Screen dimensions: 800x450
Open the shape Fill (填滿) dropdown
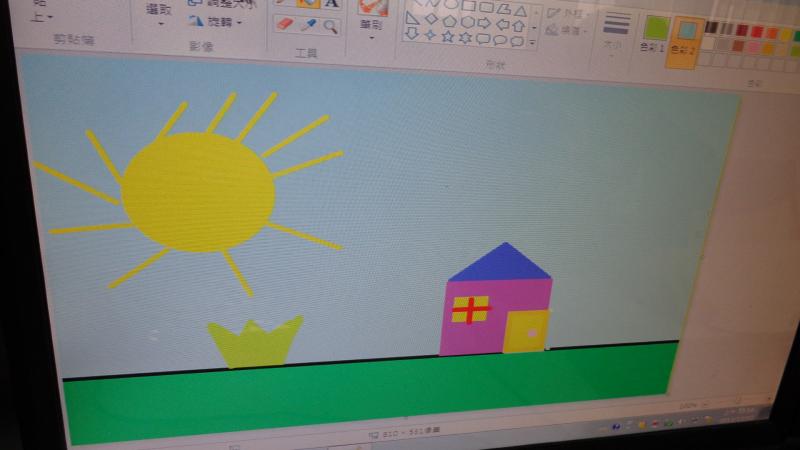[567, 31]
